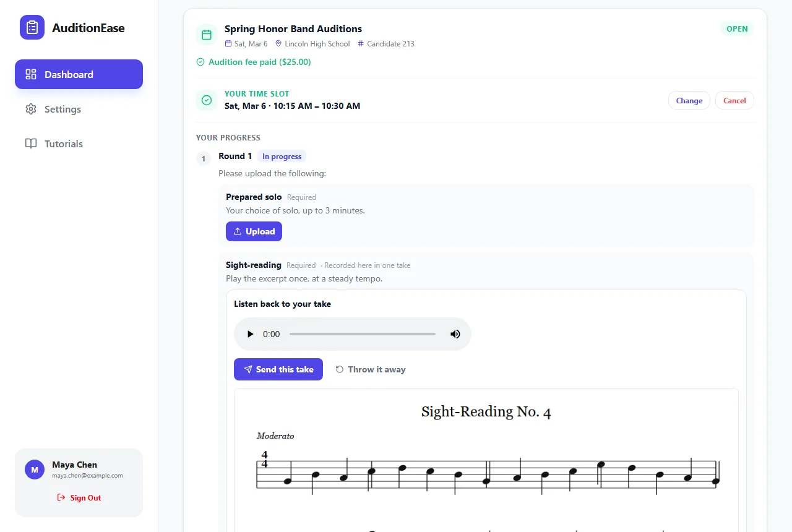Click the Maya Chen avatar circle
This screenshot has width=792, height=532.
coord(35,470)
